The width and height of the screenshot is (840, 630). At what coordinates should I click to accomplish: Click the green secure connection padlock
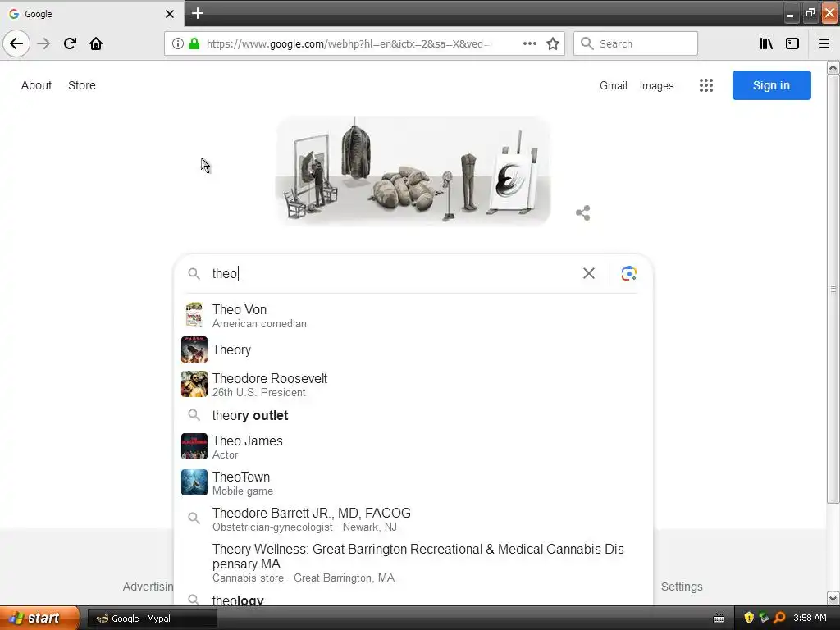(x=194, y=43)
